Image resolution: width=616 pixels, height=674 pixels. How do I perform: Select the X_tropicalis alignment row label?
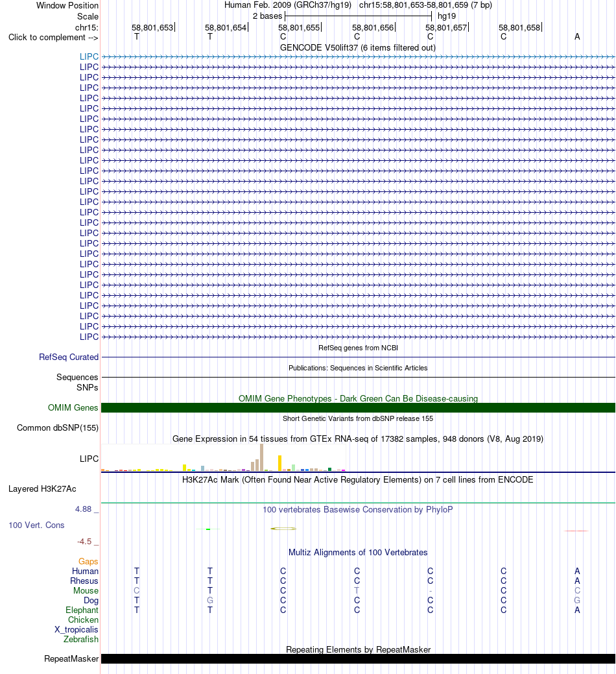[76, 630]
